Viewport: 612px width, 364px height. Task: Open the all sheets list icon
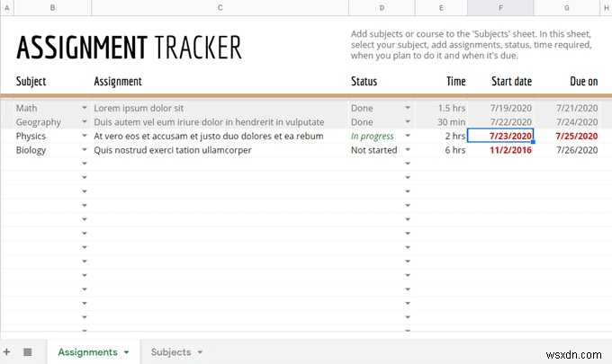tap(27, 351)
